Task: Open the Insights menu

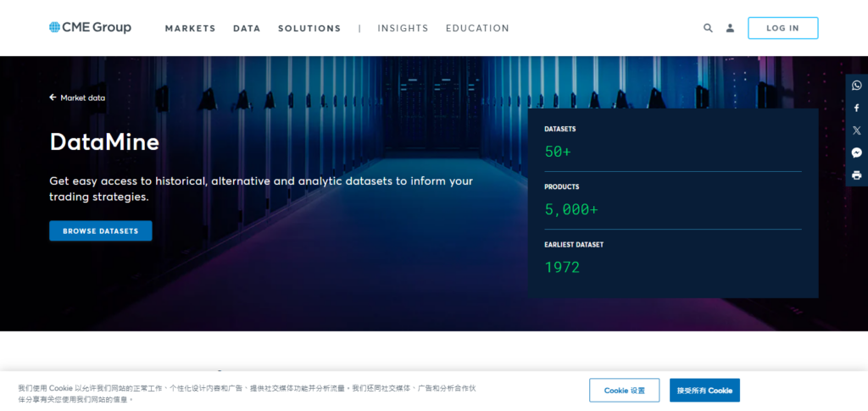Action: coord(403,28)
